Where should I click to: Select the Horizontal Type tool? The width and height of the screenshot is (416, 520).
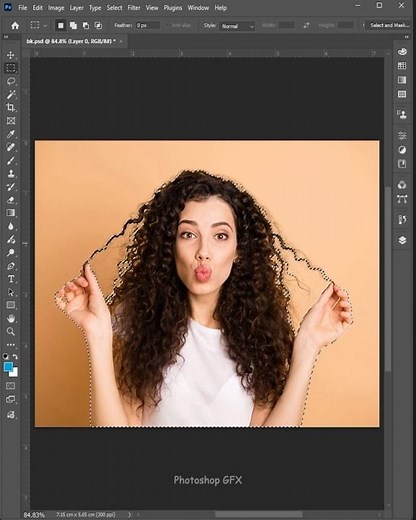coord(11,279)
